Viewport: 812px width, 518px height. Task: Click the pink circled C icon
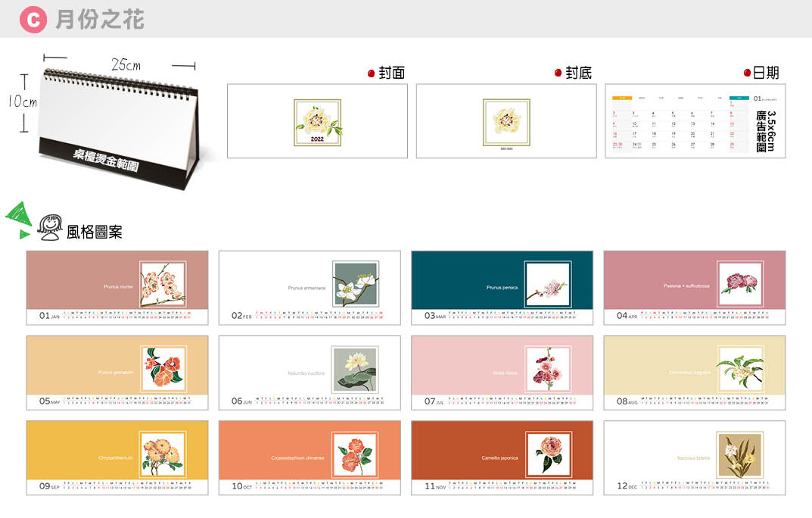pyautogui.click(x=33, y=19)
